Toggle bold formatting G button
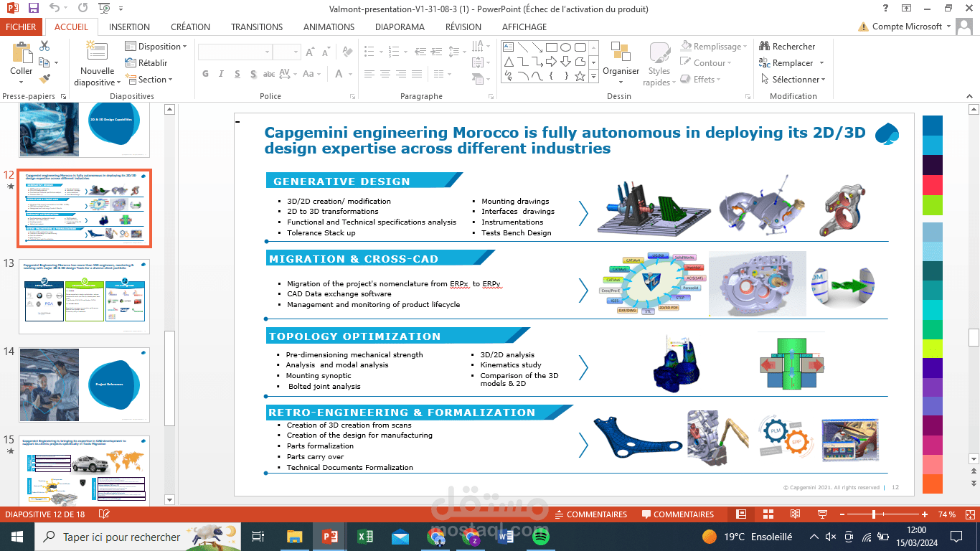Image resolution: width=980 pixels, height=551 pixels. click(205, 74)
